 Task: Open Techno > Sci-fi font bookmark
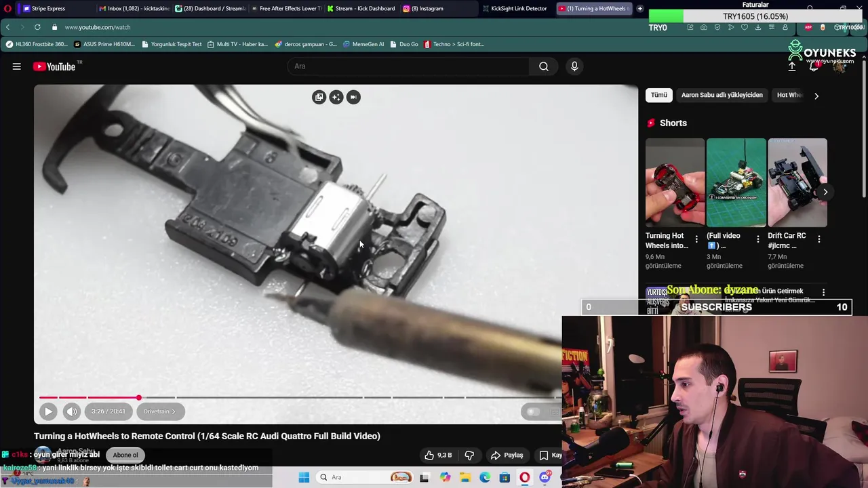click(454, 44)
